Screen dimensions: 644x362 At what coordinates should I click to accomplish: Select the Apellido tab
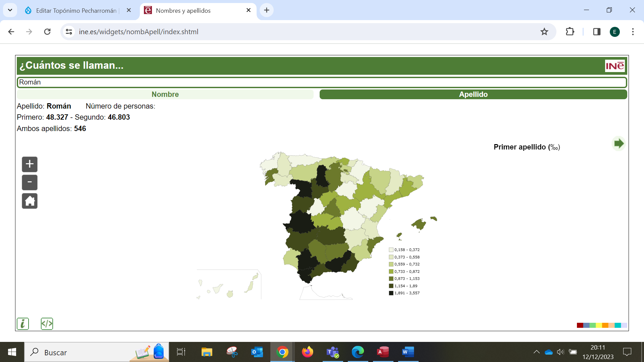tap(473, 95)
